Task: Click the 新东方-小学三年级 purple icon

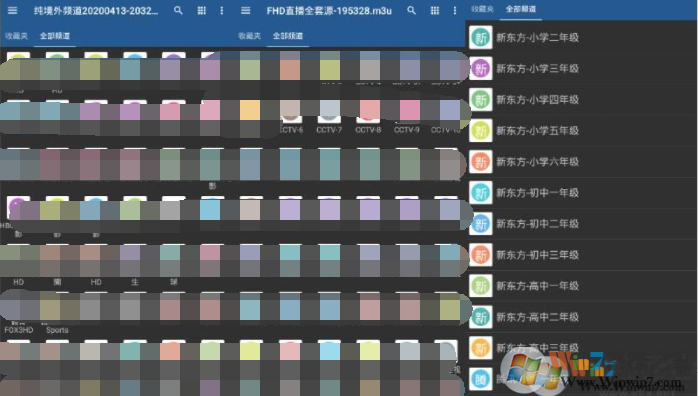Action: pyautogui.click(x=481, y=69)
